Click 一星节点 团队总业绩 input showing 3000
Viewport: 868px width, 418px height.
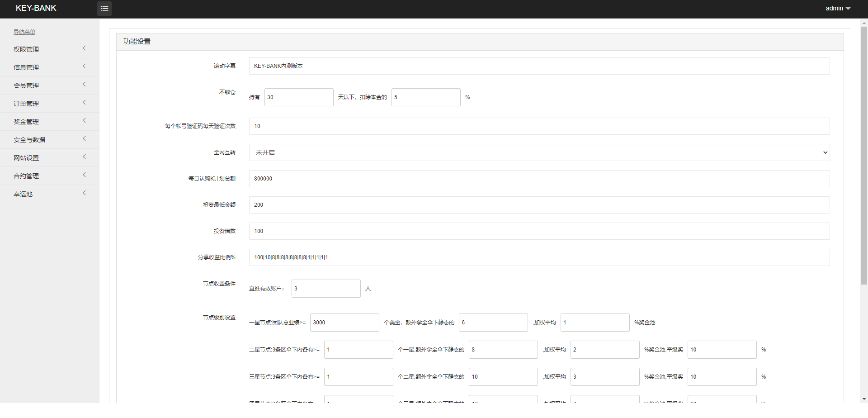pyautogui.click(x=344, y=323)
